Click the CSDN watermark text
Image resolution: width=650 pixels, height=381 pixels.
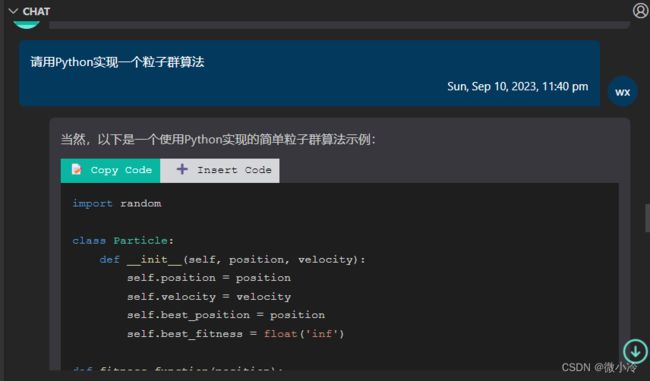[x=599, y=367]
